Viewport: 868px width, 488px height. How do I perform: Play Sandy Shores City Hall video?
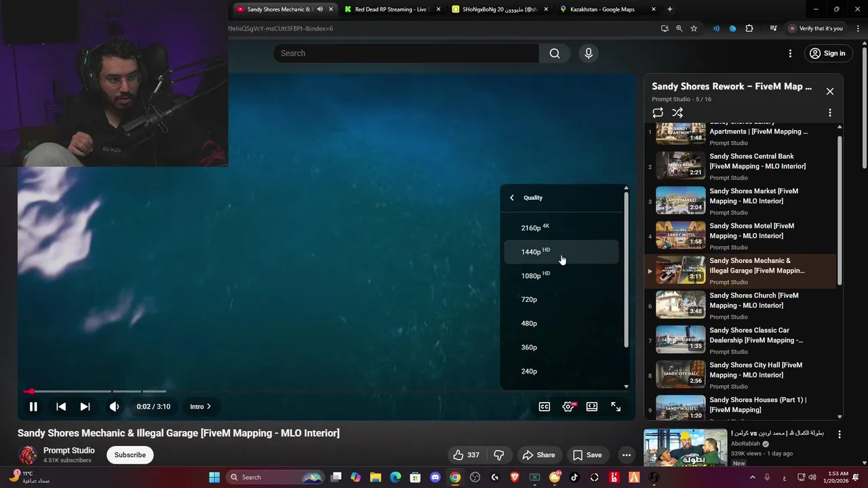point(741,375)
